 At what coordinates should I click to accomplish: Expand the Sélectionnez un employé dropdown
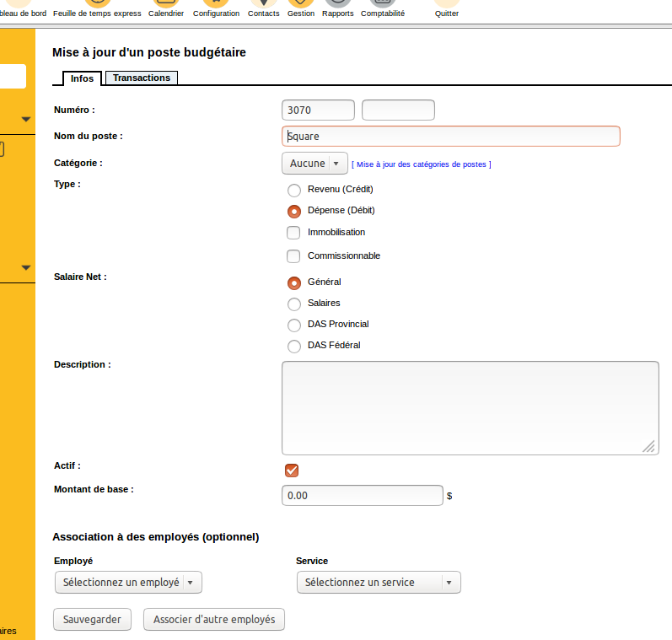128,583
